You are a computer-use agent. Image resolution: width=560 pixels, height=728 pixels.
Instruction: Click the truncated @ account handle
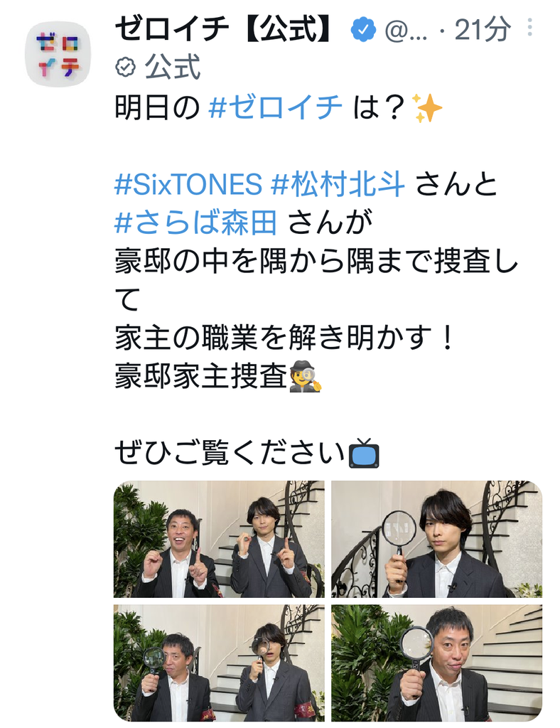(406, 31)
